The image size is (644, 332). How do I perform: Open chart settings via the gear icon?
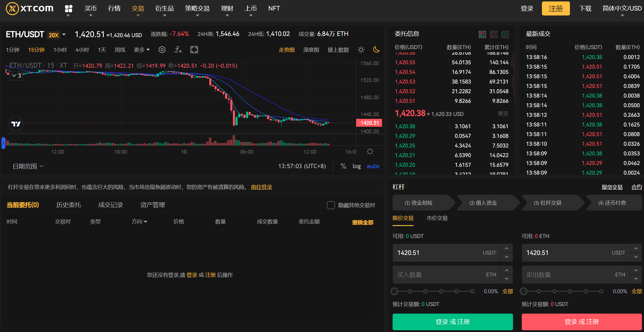pos(370,152)
